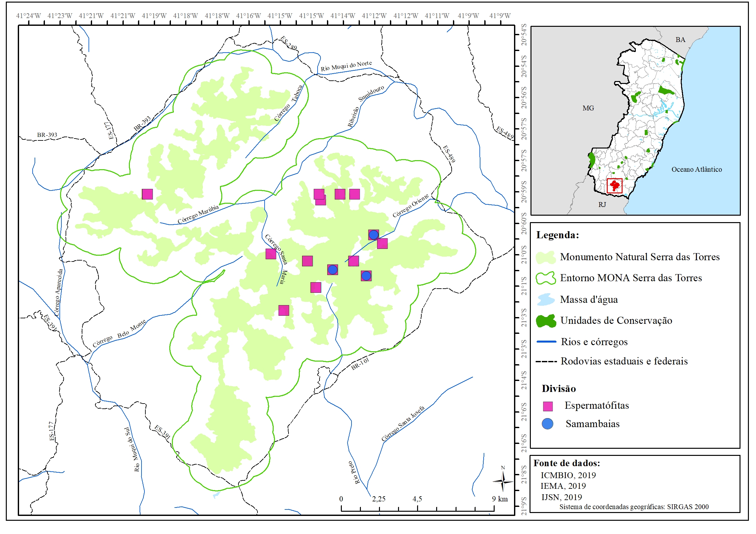
Task: Click the Rio Muqui do Norte label
Action: pos(346,66)
